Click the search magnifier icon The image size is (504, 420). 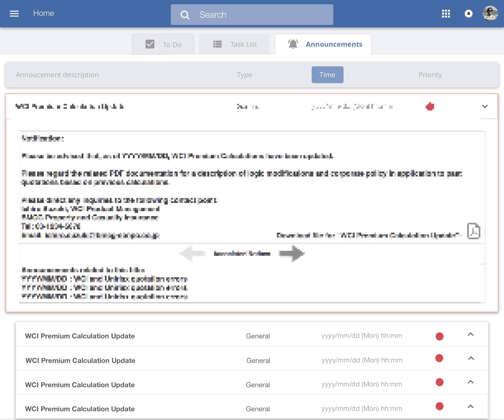pos(185,15)
